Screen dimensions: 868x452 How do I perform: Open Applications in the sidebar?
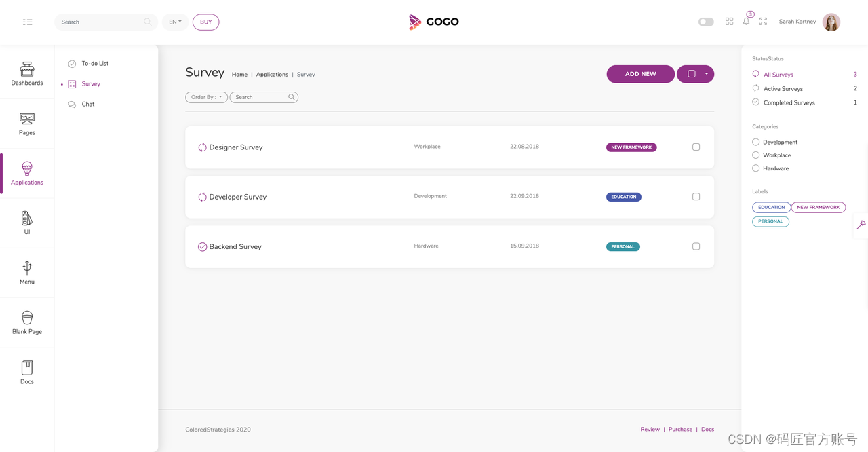click(x=27, y=173)
